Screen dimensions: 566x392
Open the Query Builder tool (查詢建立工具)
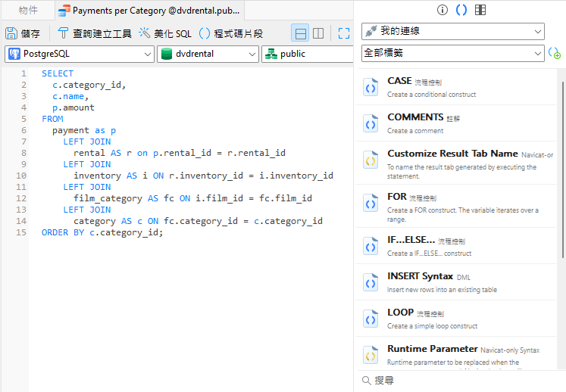pos(95,33)
